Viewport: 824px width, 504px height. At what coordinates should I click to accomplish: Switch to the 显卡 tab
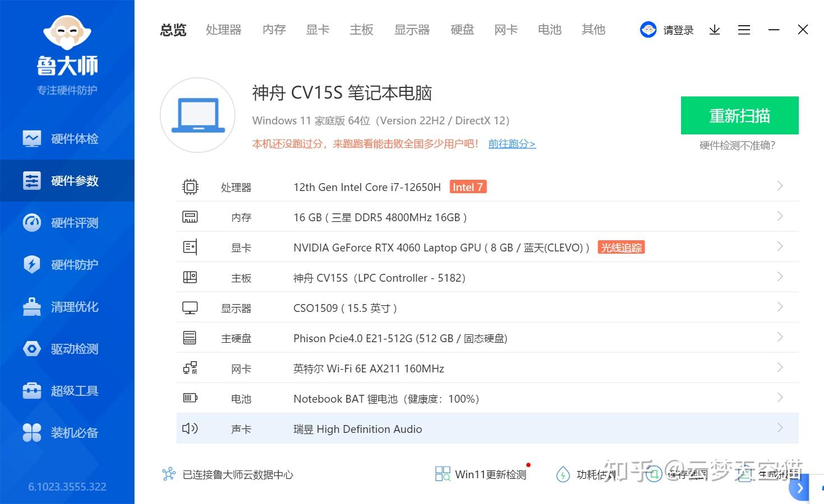[317, 30]
